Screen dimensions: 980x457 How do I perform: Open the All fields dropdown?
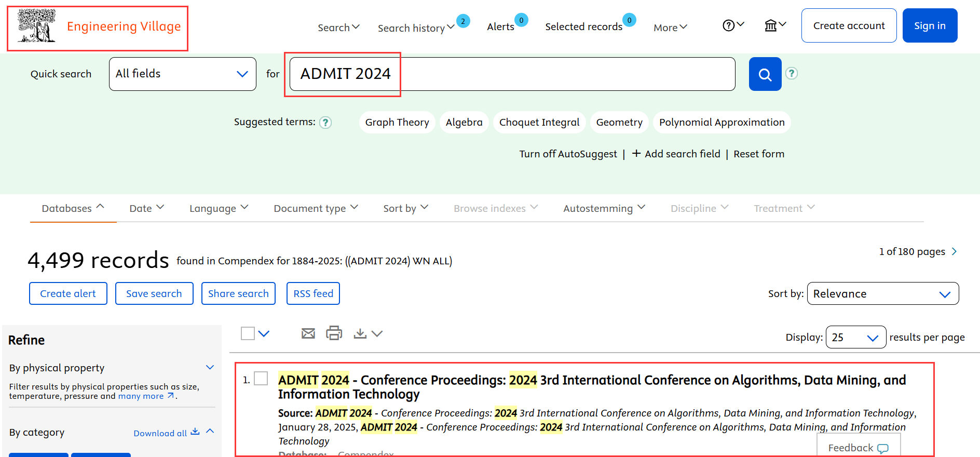pos(182,74)
